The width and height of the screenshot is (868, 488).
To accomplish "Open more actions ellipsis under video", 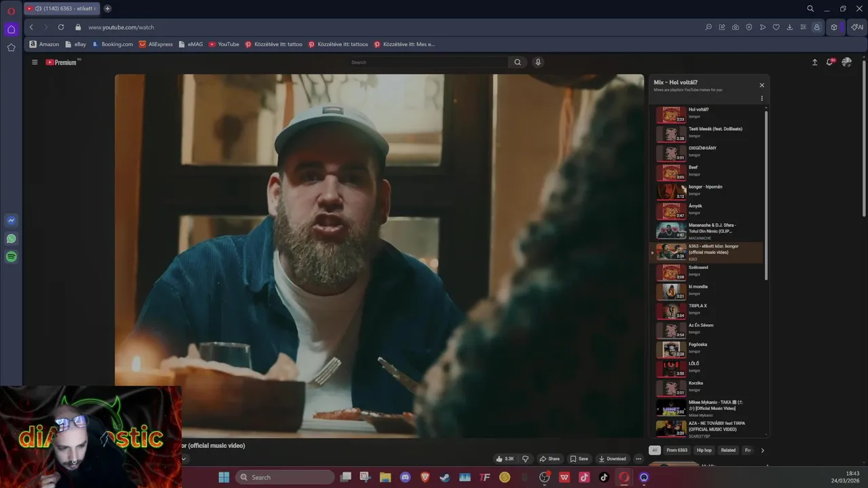I will 638,459.
